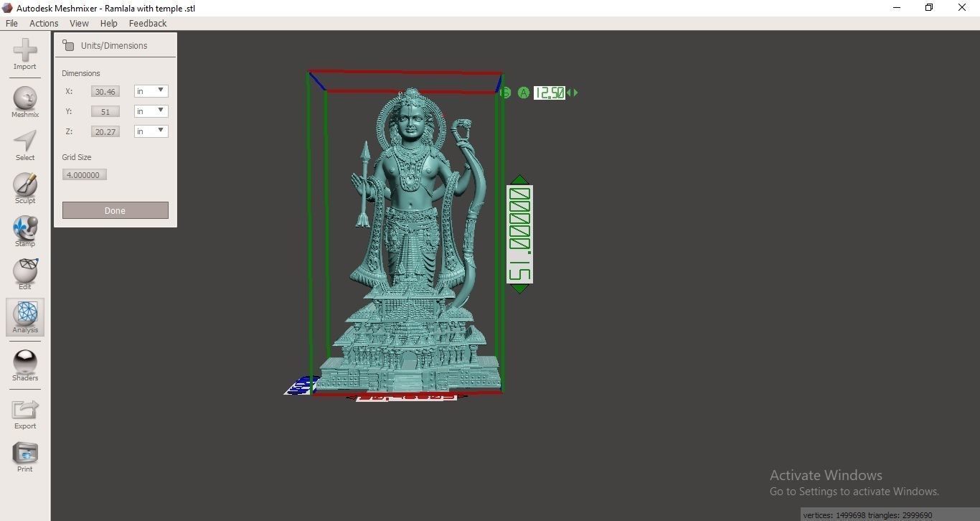The width and height of the screenshot is (980, 521).
Task: Minimize the Meshmixer window
Action: (x=897, y=8)
